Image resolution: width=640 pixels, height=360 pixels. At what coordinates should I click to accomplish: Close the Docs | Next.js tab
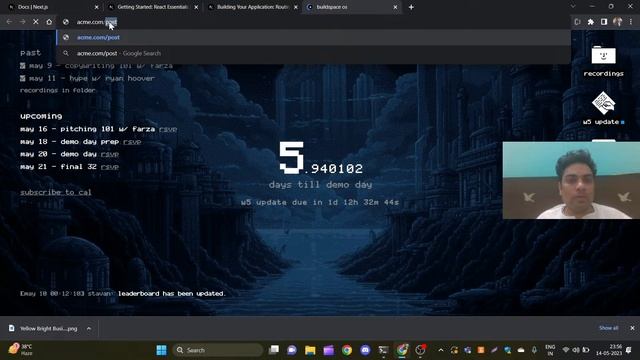(x=96, y=7)
